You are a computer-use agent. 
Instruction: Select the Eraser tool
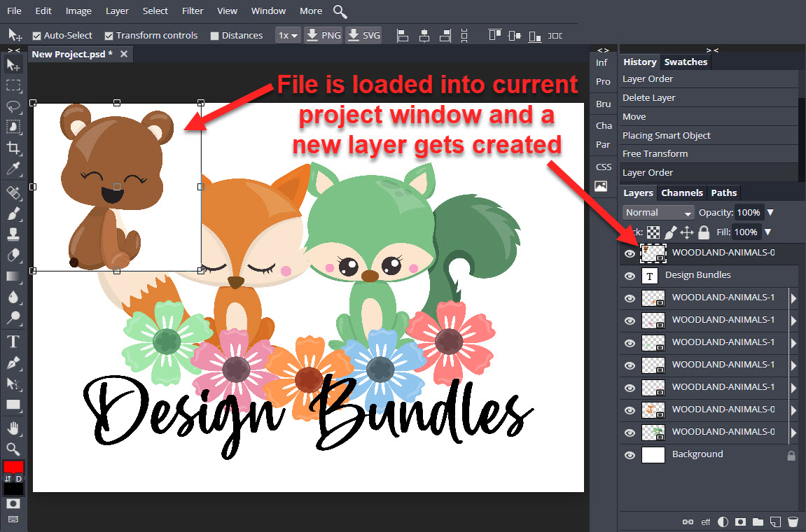click(x=13, y=255)
